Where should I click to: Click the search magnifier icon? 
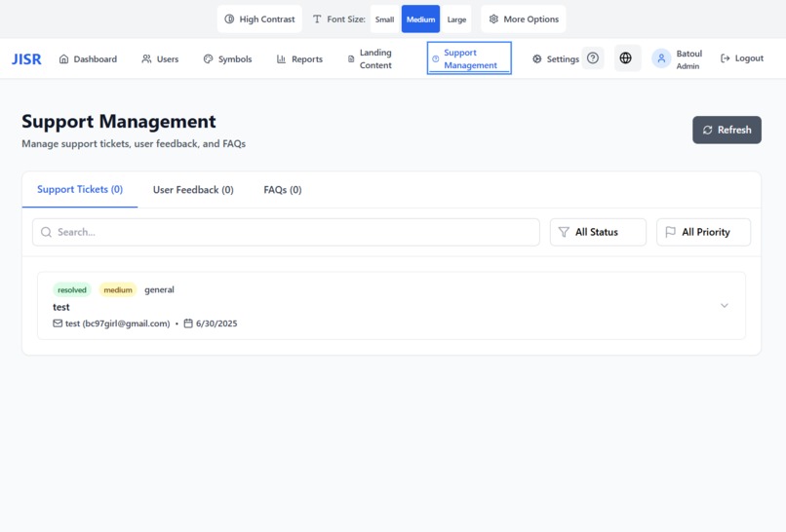tap(46, 232)
